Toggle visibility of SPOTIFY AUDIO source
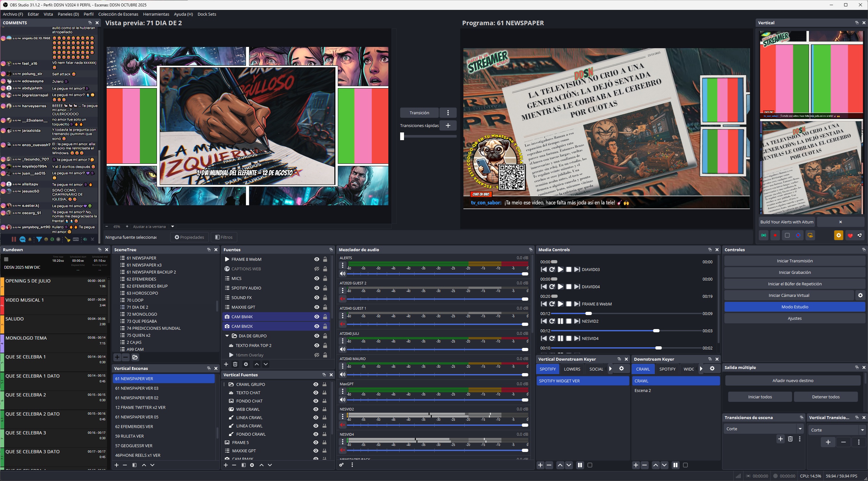 [x=317, y=288]
